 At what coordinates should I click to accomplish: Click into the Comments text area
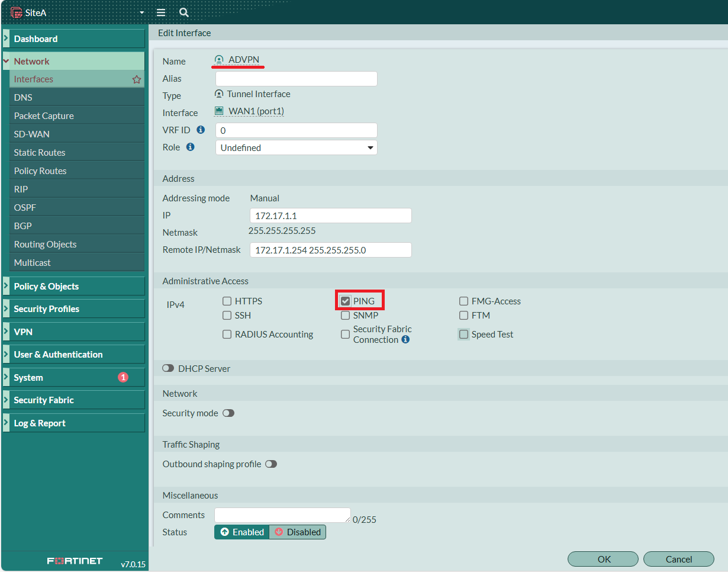click(x=283, y=515)
